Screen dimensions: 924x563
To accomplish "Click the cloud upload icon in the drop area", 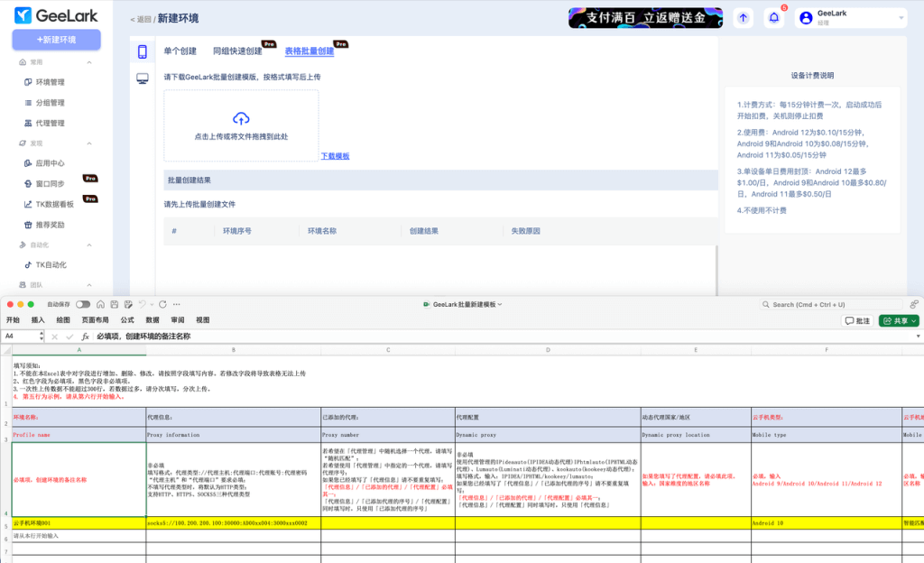I will (x=241, y=118).
